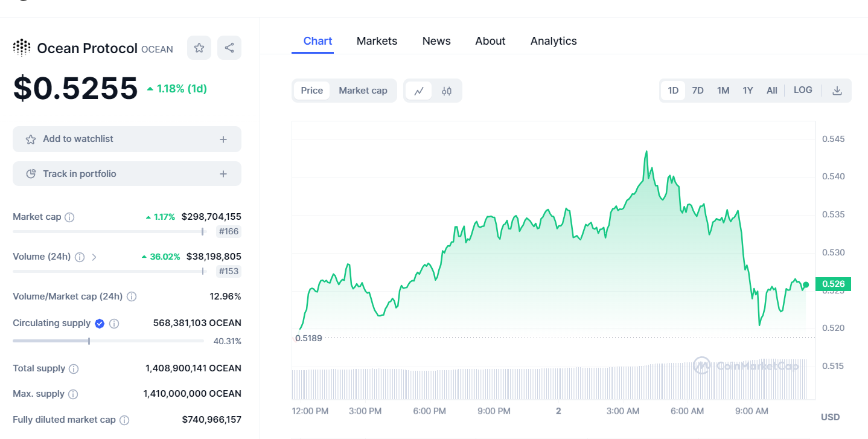Click the $38,198,805 volume value
Screen dimensions: 868x439
(214, 257)
